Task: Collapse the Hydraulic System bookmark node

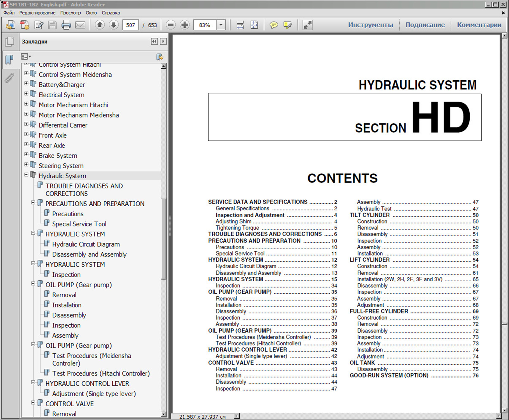Action: click(26, 175)
